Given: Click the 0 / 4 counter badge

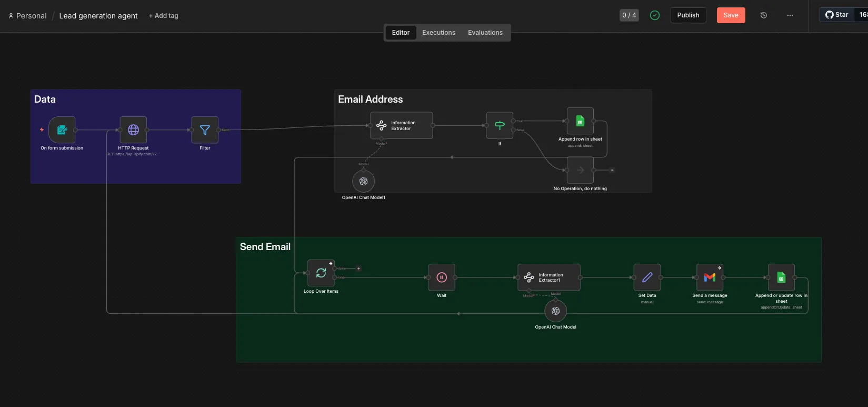Looking at the screenshot, I should pos(629,15).
